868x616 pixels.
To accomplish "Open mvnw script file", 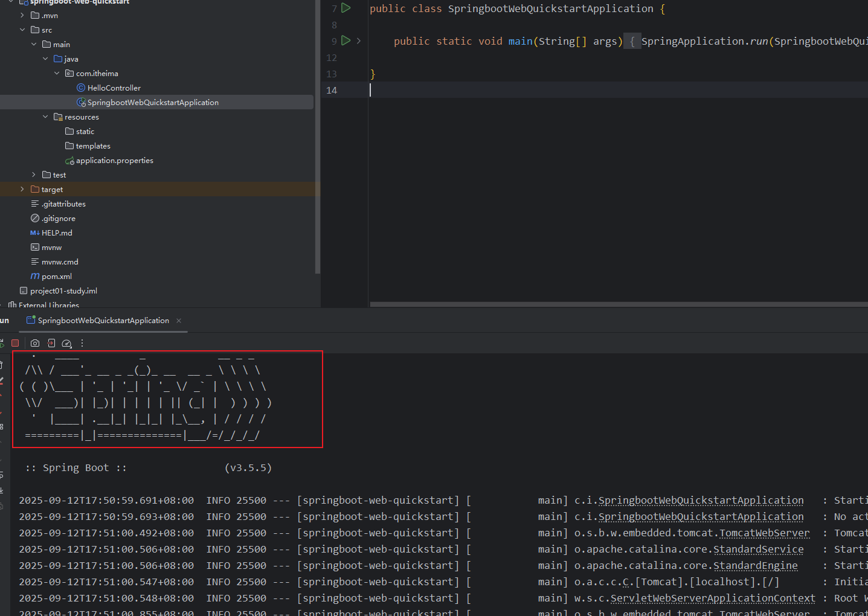I will pyautogui.click(x=51, y=247).
